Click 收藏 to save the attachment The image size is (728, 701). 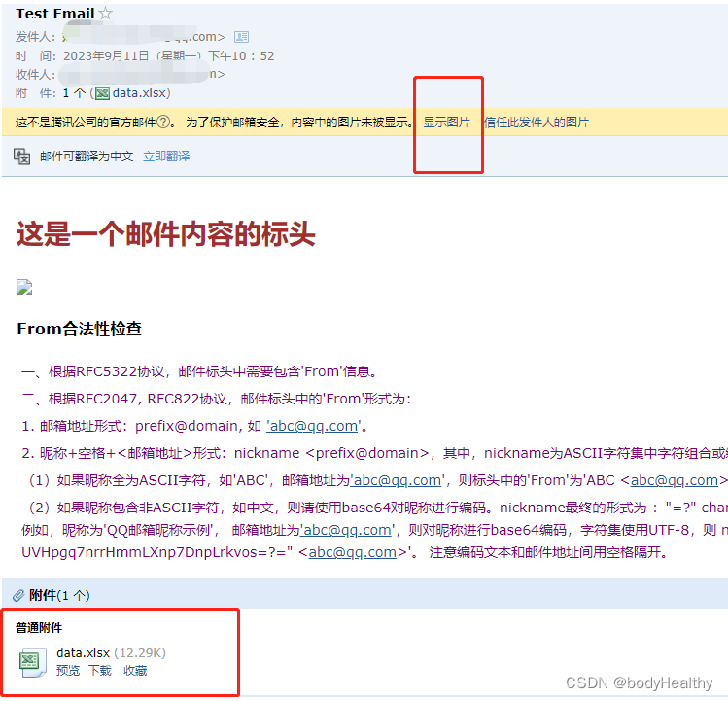pos(135,671)
